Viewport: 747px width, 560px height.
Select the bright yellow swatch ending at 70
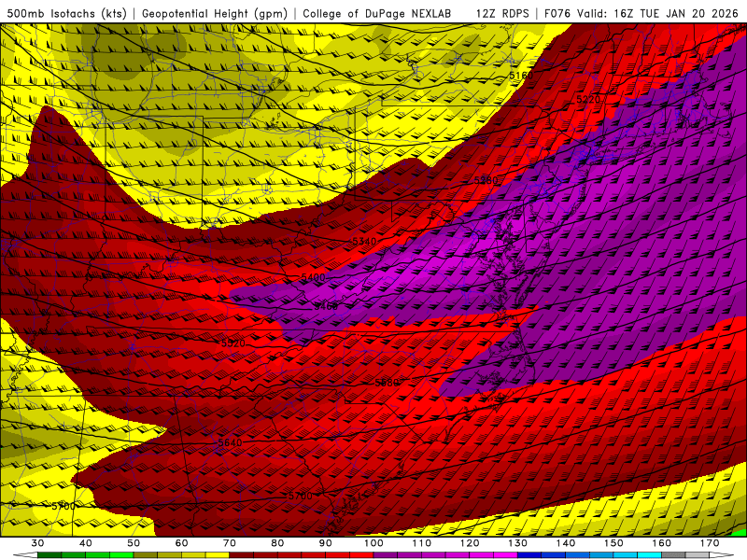coord(218,555)
